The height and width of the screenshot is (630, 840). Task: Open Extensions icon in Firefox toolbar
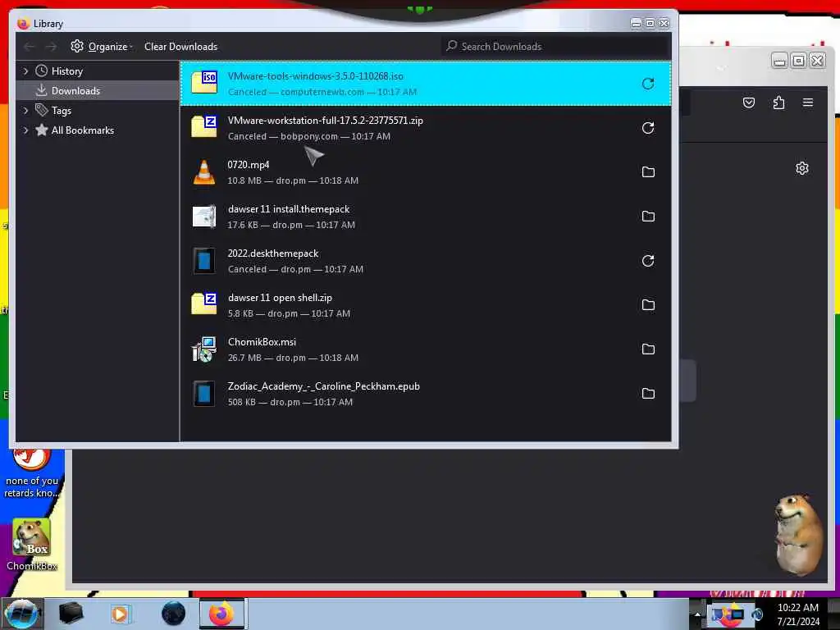pos(778,103)
